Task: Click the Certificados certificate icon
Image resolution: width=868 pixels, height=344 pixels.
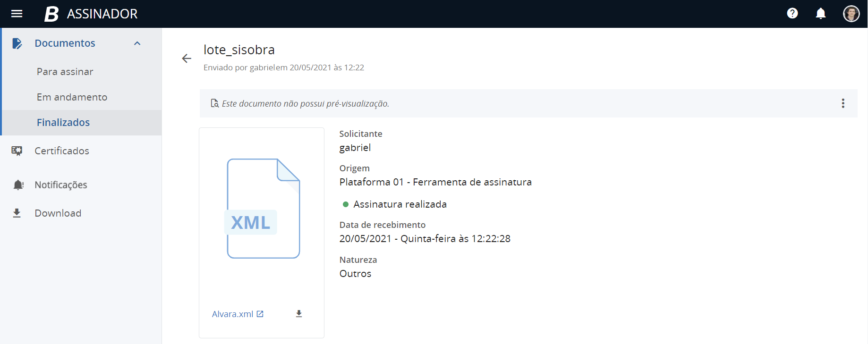Action: tap(17, 151)
